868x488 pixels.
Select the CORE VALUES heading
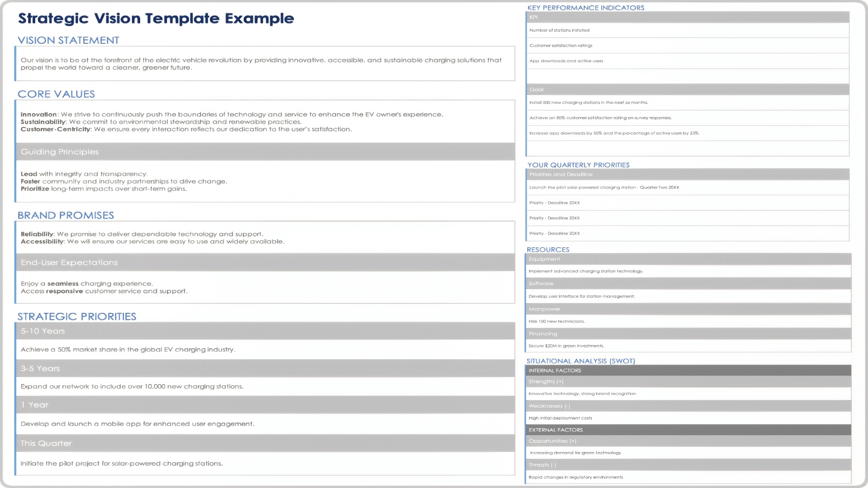pyautogui.click(x=56, y=94)
